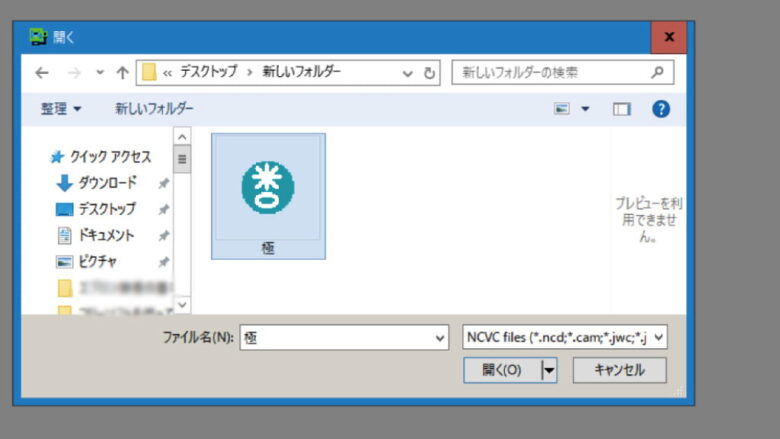Click the pin icon beside ピクチャ
Image resolution: width=780 pixels, height=439 pixels.
(x=163, y=262)
